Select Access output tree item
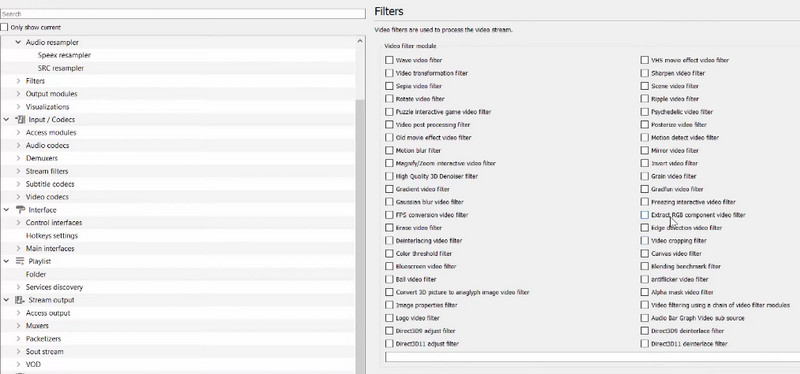Viewport: 800px width, 374px height. click(48, 313)
